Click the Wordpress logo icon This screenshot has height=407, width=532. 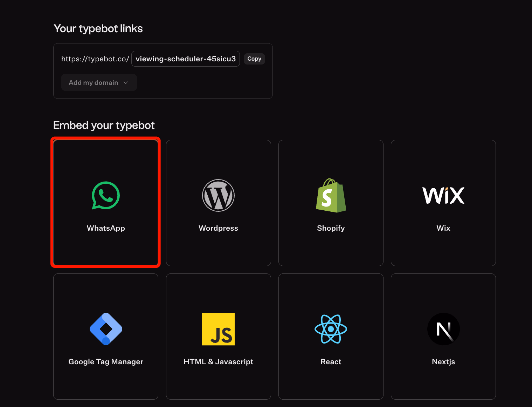[x=218, y=195]
